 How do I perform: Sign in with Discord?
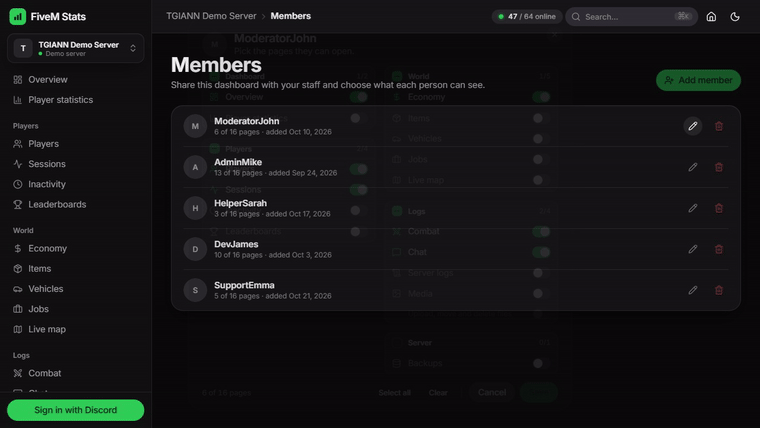[x=76, y=410]
